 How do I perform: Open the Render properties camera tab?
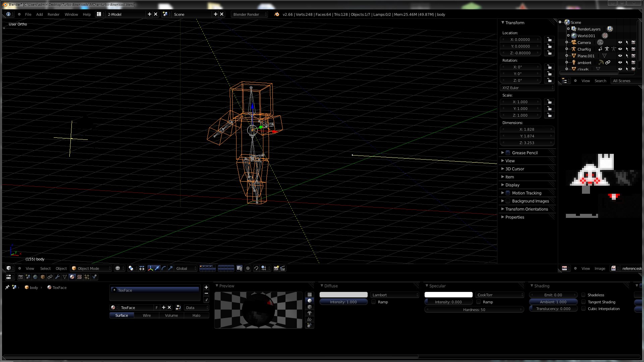pyautogui.click(x=21, y=277)
